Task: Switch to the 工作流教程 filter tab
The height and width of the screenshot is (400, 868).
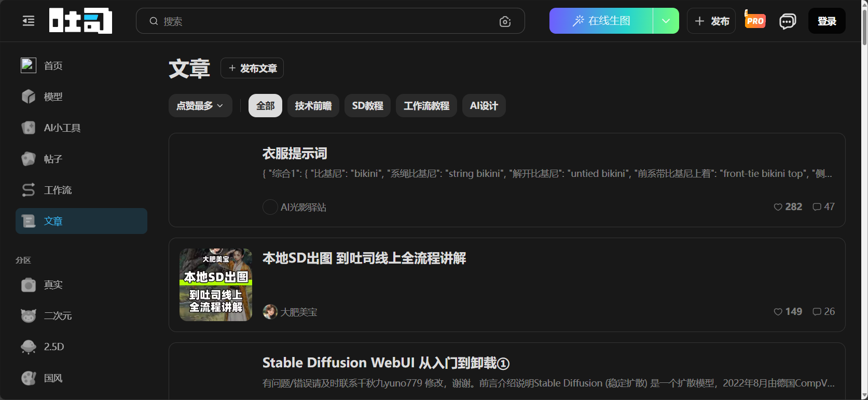Action: tap(426, 106)
